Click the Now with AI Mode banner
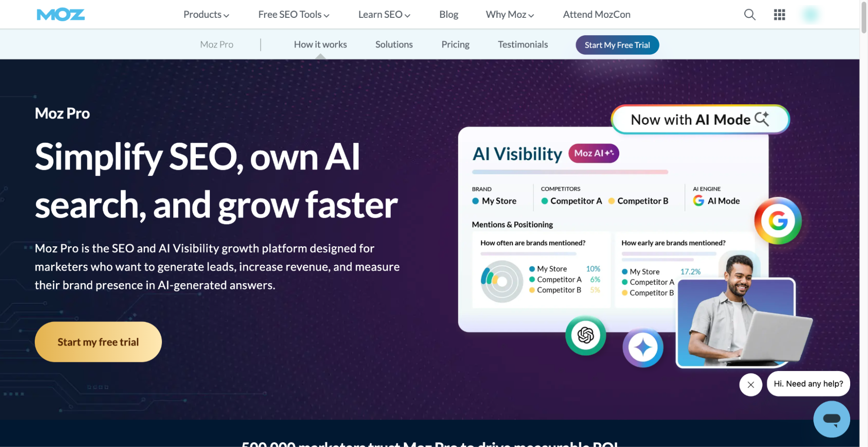Image resolution: width=868 pixels, height=447 pixels. click(700, 119)
